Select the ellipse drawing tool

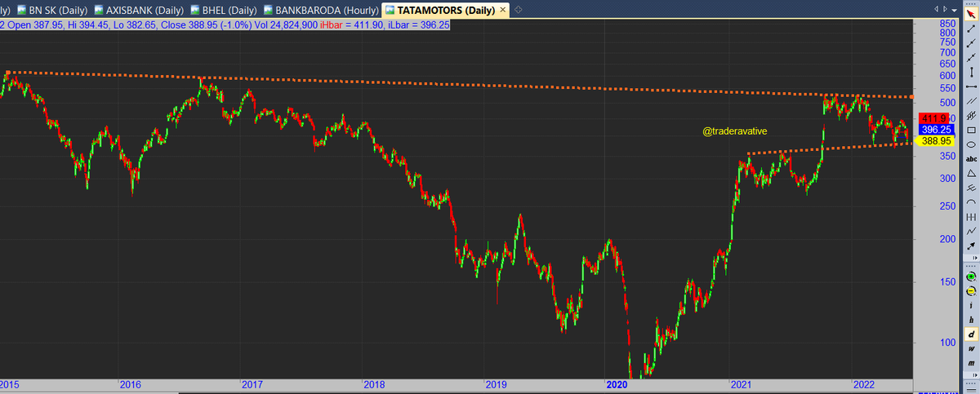point(971,144)
